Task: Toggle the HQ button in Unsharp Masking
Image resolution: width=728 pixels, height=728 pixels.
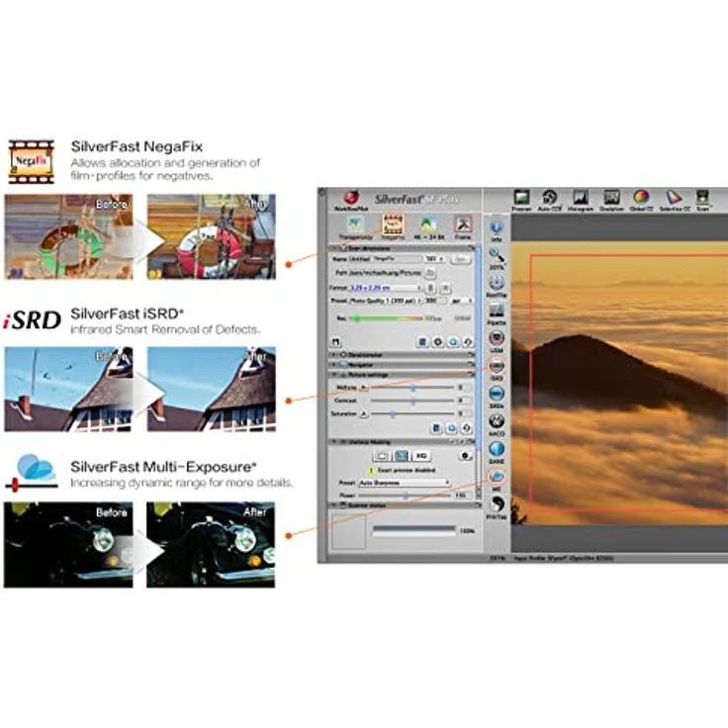Action: pos(421,456)
